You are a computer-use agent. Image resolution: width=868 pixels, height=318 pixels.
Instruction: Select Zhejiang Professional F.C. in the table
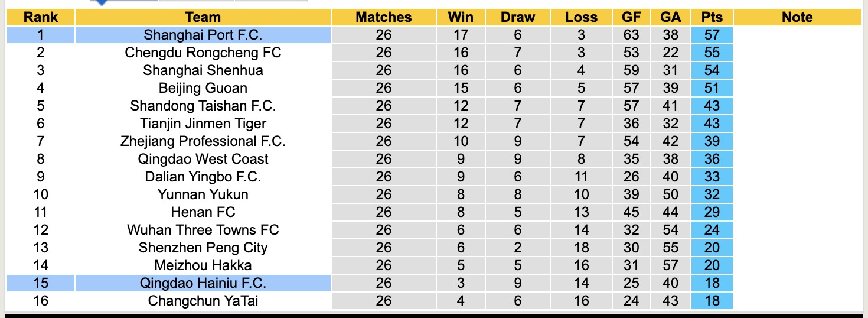tap(203, 141)
